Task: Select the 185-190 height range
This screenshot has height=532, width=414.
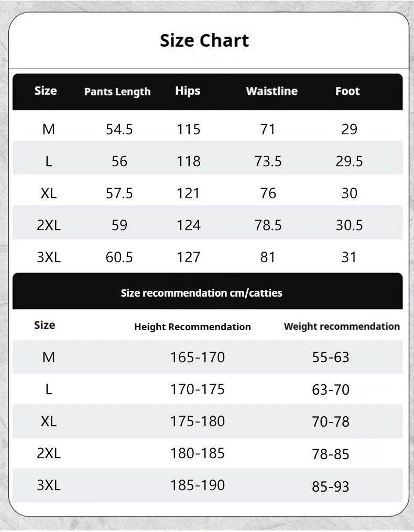Action: (198, 485)
